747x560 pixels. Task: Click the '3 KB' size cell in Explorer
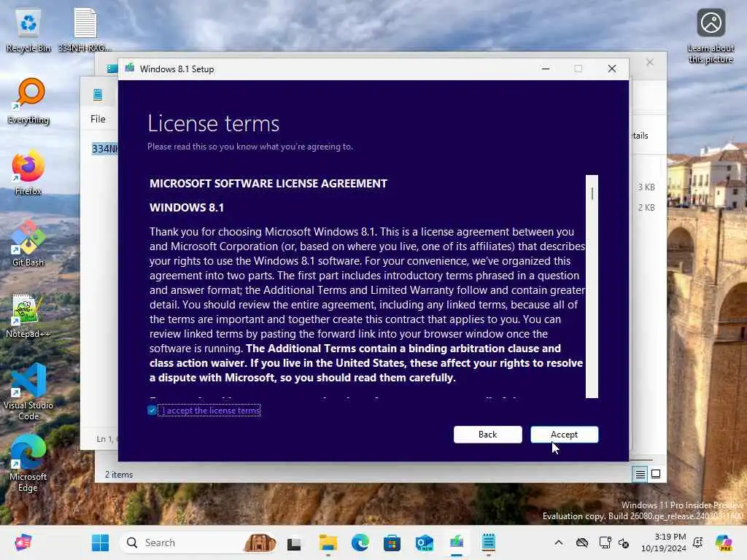tap(646, 187)
